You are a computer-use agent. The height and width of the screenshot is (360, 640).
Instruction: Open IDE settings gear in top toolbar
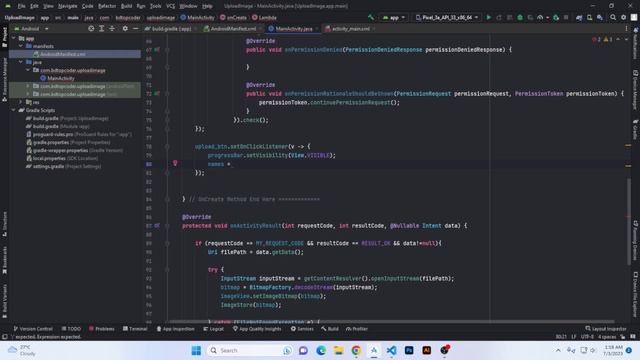[623, 18]
